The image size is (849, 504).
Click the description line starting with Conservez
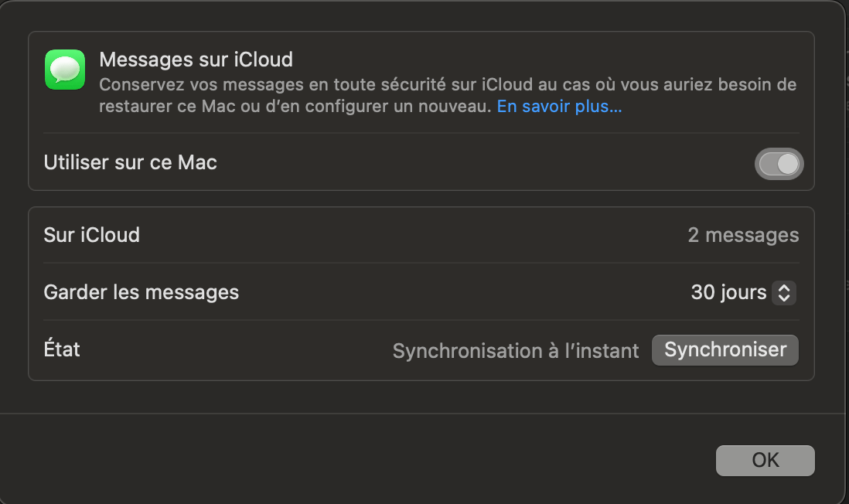[447, 84]
